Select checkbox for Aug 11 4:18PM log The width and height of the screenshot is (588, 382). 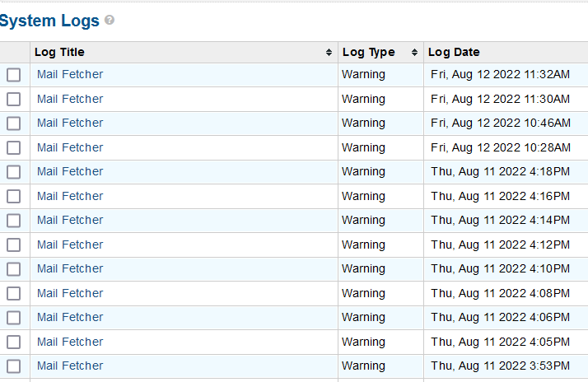14,172
